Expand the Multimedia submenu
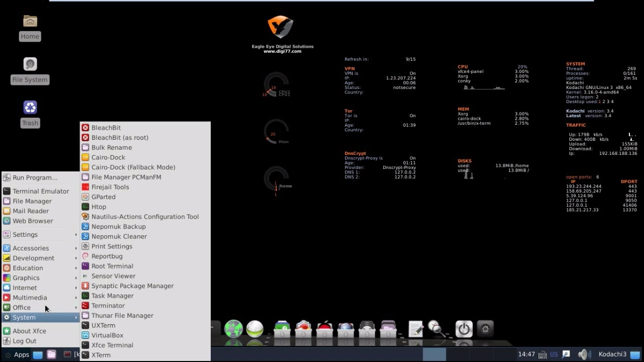Image resolution: width=644 pixels, height=362 pixels. 41,298
